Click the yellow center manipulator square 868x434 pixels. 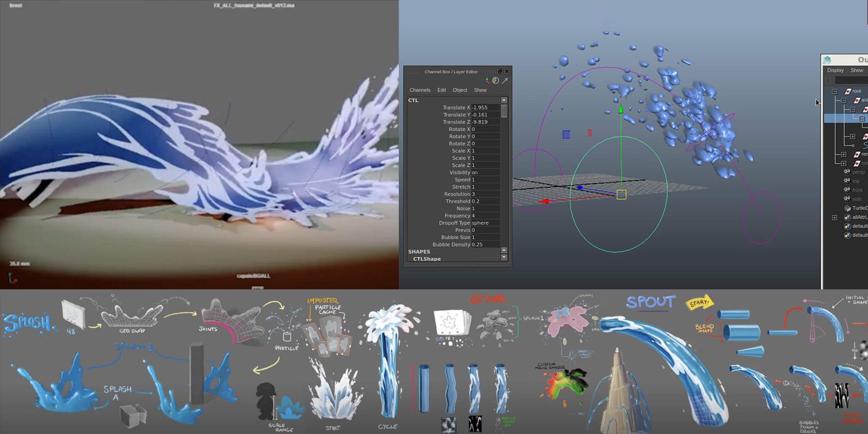622,194
